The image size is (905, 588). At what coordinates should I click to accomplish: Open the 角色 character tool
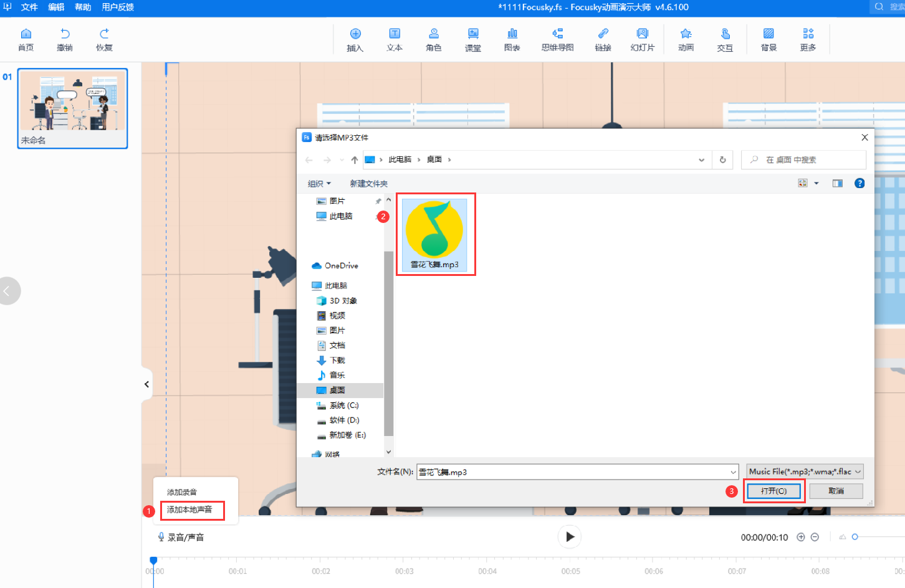(434, 40)
